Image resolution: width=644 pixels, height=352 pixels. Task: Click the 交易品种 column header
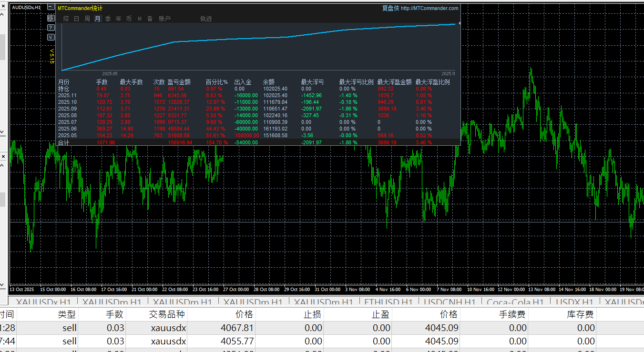tap(167, 314)
